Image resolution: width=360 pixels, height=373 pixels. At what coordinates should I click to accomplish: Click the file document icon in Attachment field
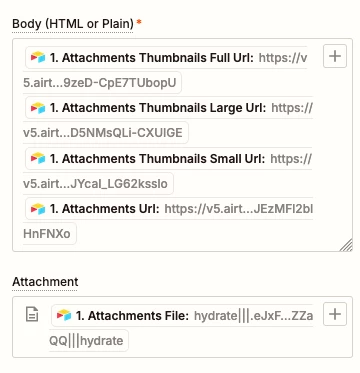pyautogui.click(x=32, y=315)
